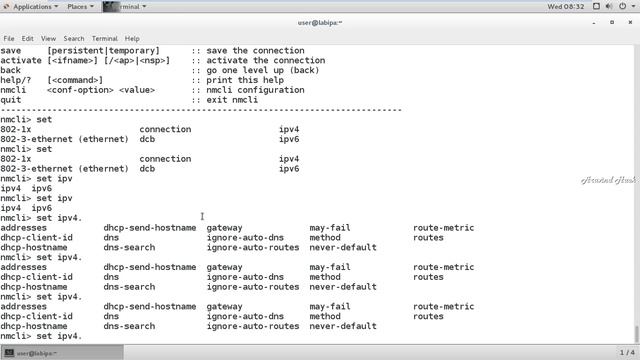
Task: Click '[persistent|temporary]' argument text
Action: pos(103,51)
